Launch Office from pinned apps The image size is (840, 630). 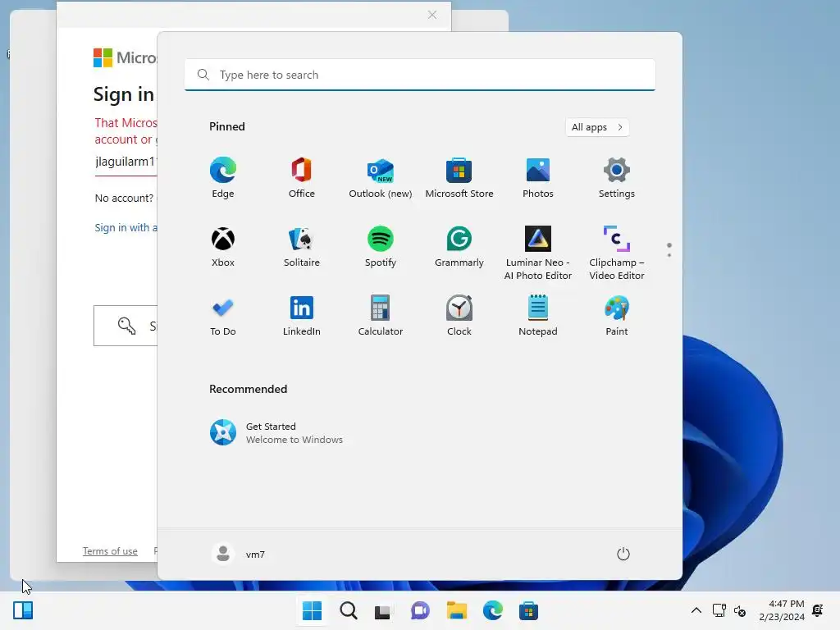pyautogui.click(x=302, y=178)
